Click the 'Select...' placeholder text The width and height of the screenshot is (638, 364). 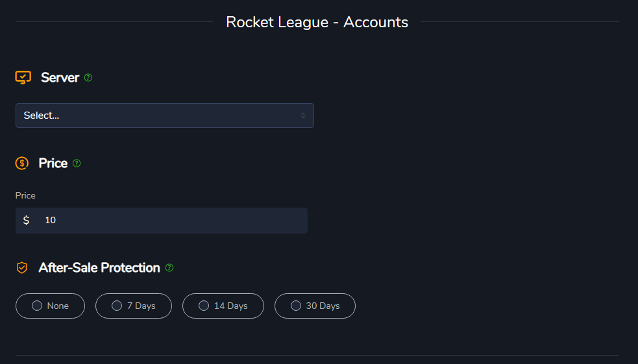42,115
